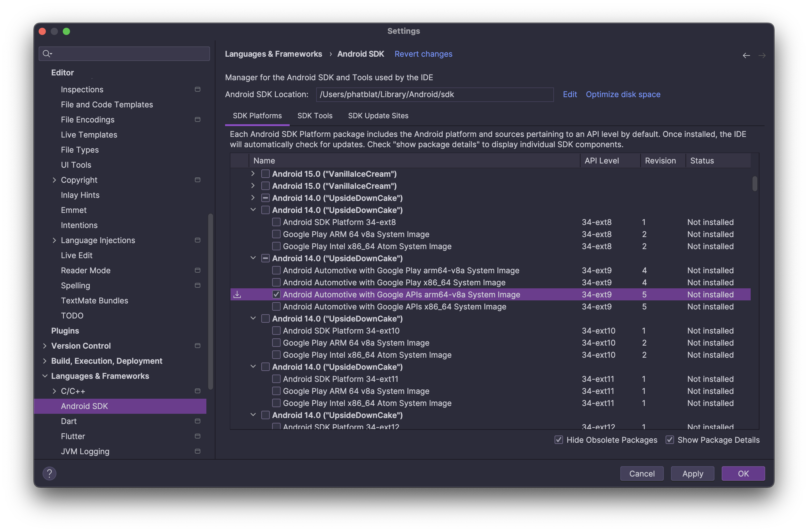This screenshot has height=532, width=808.
Task: Check Android SDK Platform 34-ext8 checkbox
Action: point(276,222)
